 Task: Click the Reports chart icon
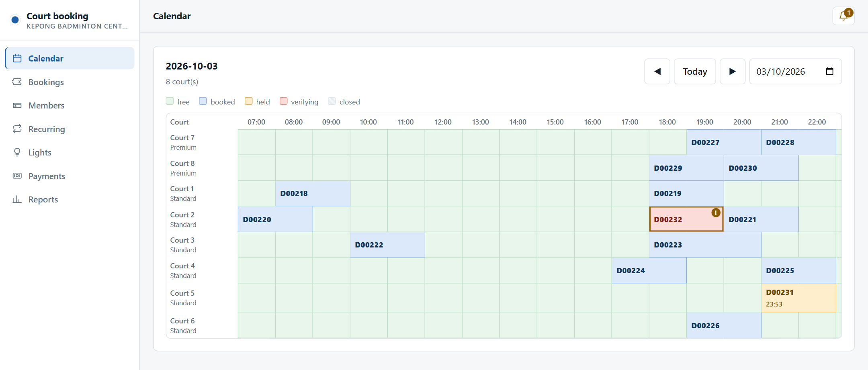[x=17, y=199]
